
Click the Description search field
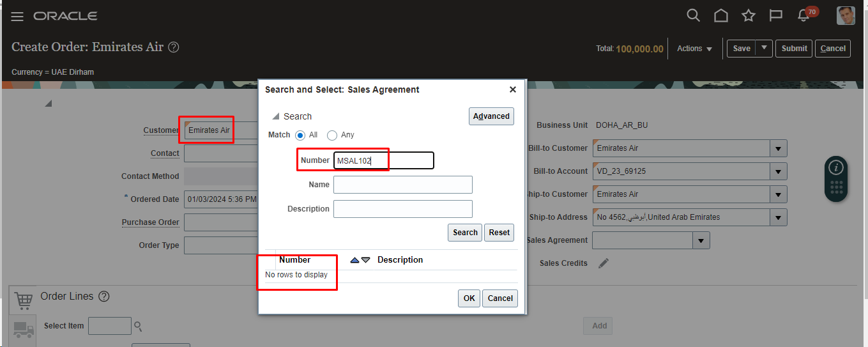pos(403,209)
